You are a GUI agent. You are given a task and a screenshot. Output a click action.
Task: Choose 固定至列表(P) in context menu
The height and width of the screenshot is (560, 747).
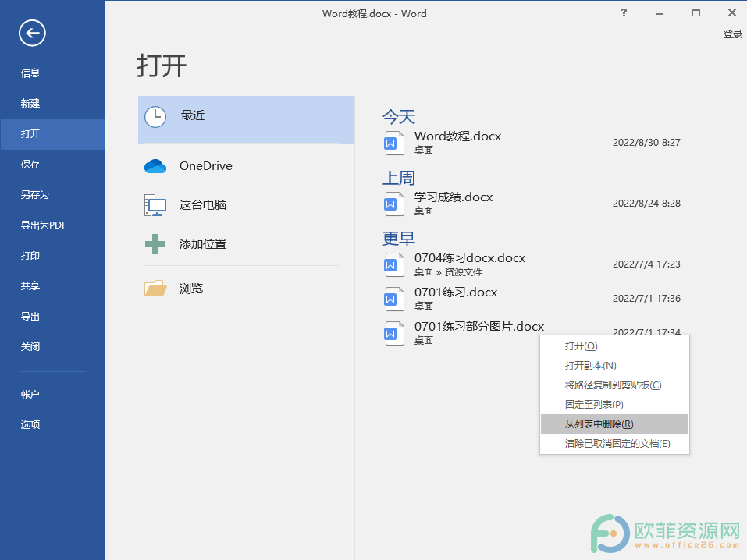pos(614,405)
